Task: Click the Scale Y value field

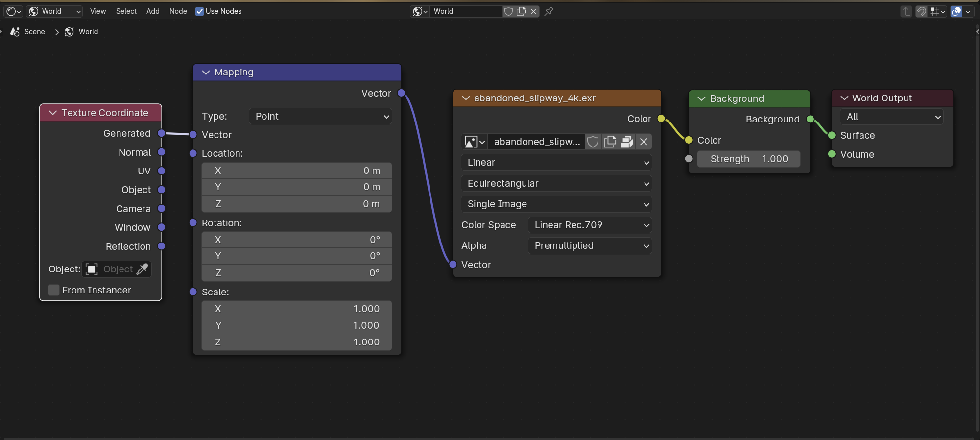Action: tap(297, 325)
